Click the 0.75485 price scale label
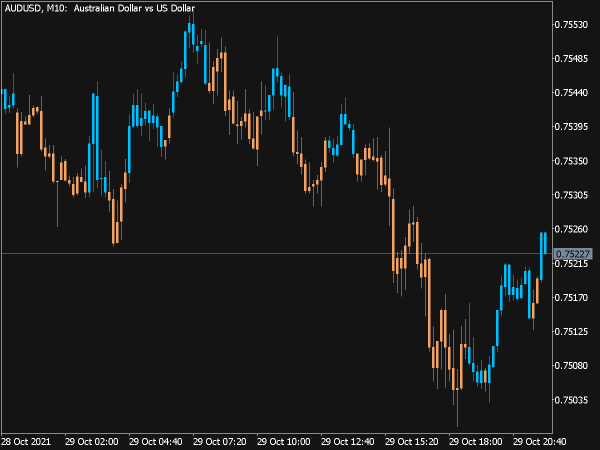This screenshot has width=600, height=450. 571,59
